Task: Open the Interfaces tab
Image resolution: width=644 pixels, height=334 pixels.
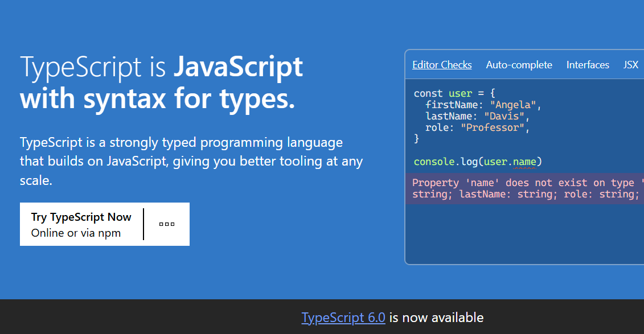Action: 588,64
